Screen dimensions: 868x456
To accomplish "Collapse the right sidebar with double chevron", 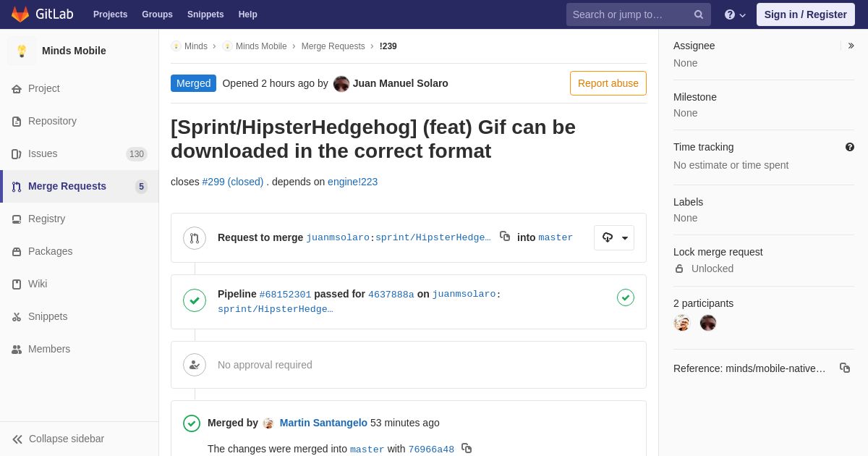I will click(851, 46).
